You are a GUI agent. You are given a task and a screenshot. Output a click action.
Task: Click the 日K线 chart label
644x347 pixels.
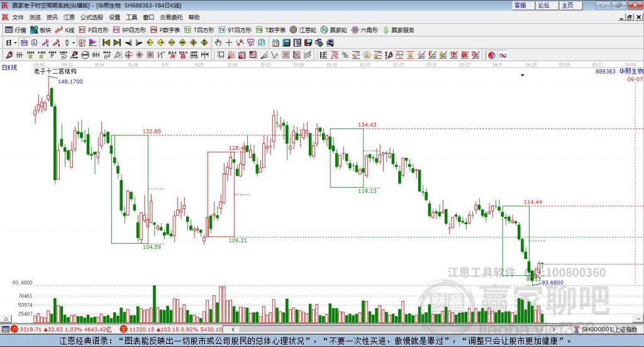9,67
